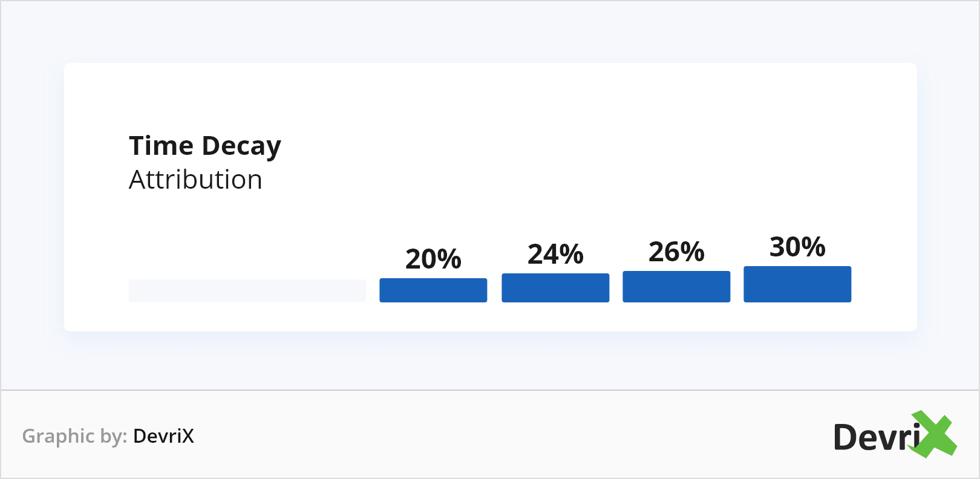Click the green X in the DevriX logo
Image resolution: width=980 pixels, height=479 pixels.
[935, 434]
